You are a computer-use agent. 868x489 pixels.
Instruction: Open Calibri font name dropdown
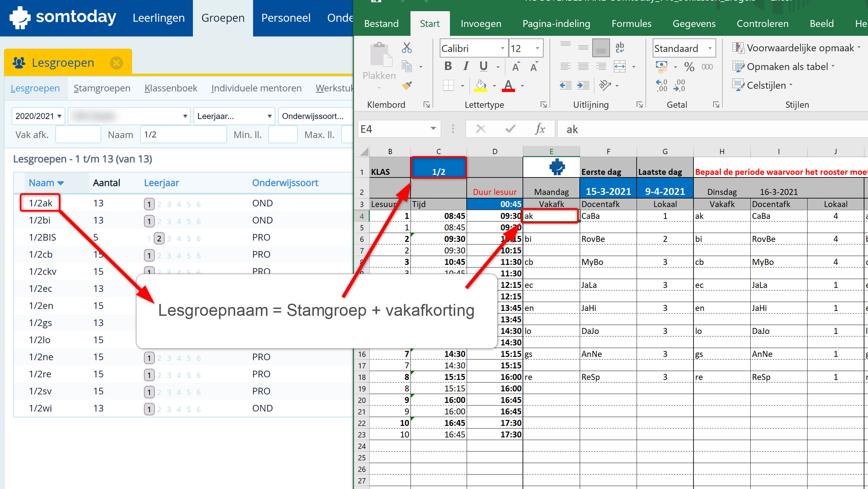click(x=503, y=48)
